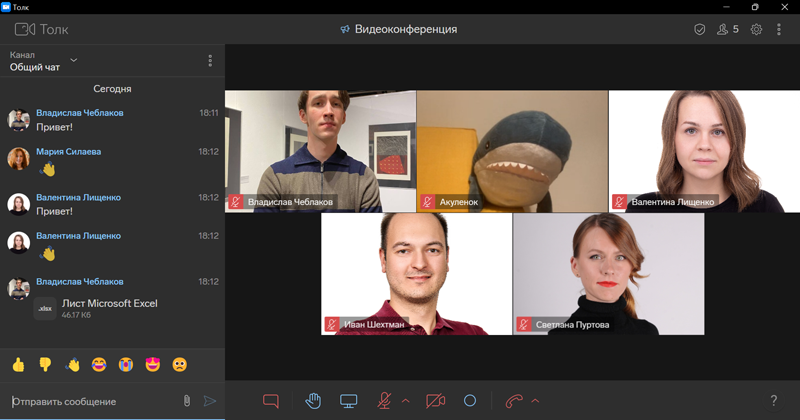The height and width of the screenshot is (420, 800).
Task: Expand the leave-call options arrow
Action: tap(535, 401)
